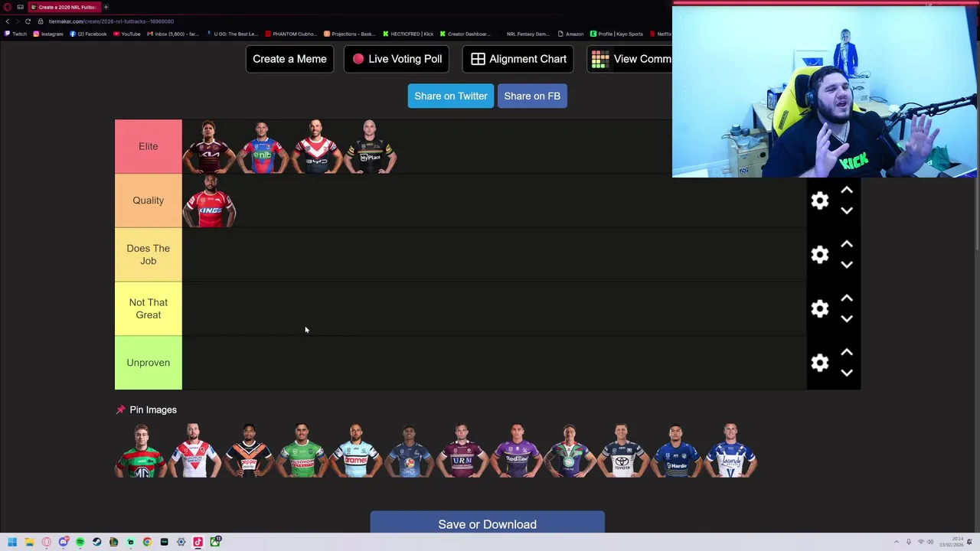Move Not That Great tier down
The height and width of the screenshot is (551, 980).
847,318
